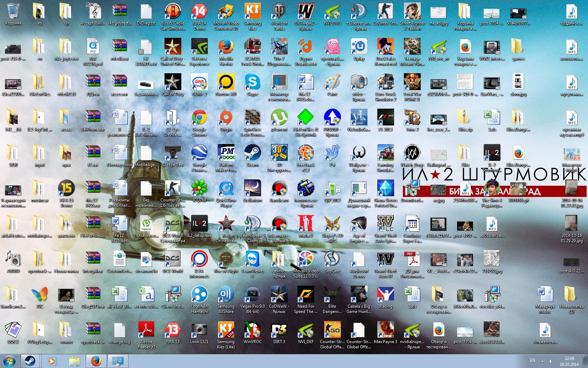Open Firefox from the taskbar
Viewport: 588px width, 368px height.
tap(96, 361)
